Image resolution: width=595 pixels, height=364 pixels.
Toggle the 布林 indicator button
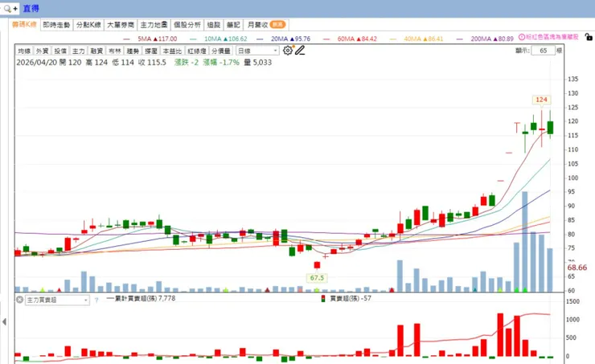click(115, 51)
